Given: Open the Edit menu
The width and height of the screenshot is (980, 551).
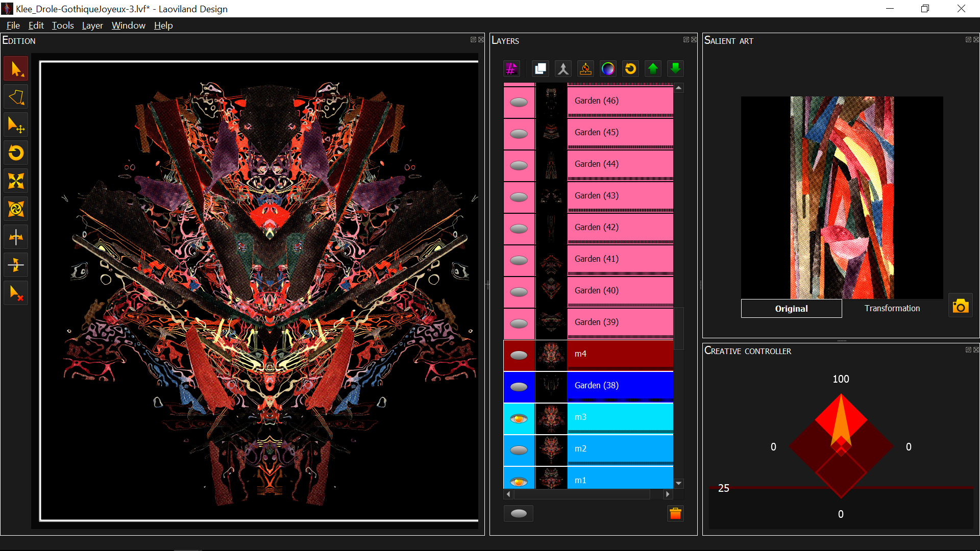Looking at the screenshot, I should (x=35, y=25).
